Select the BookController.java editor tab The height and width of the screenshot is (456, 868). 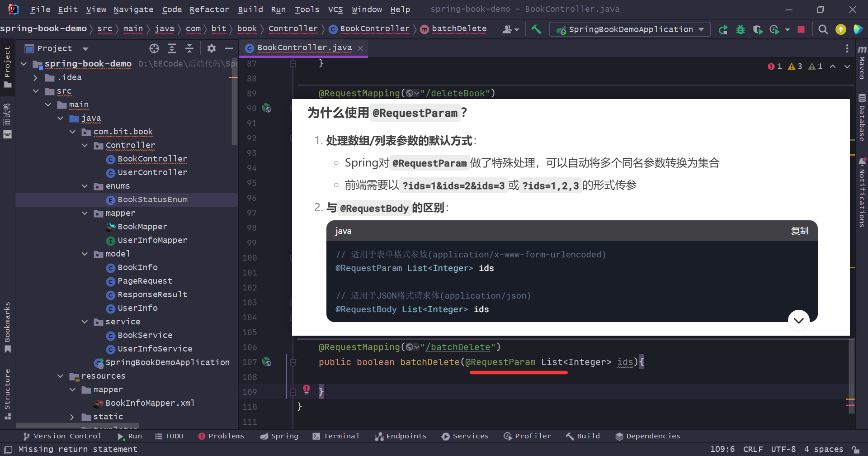click(304, 48)
